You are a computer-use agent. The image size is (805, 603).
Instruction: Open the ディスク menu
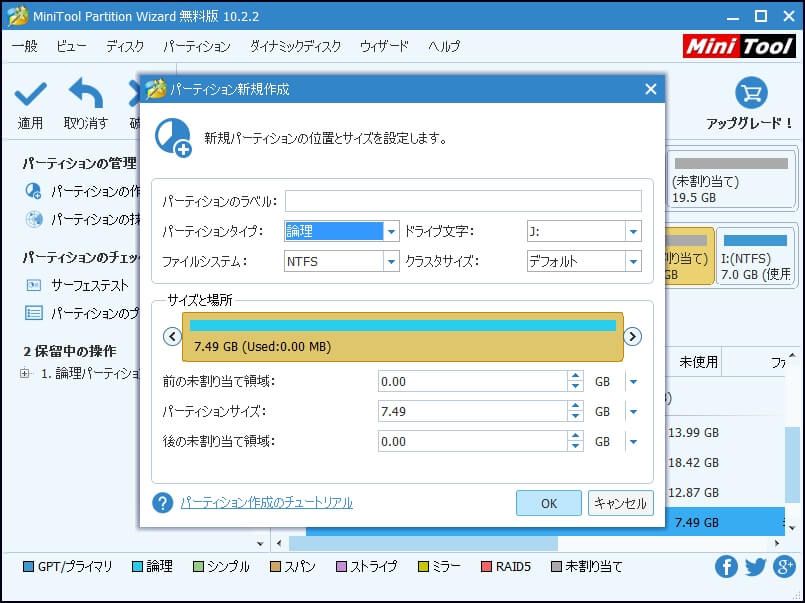[x=125, y=46]
